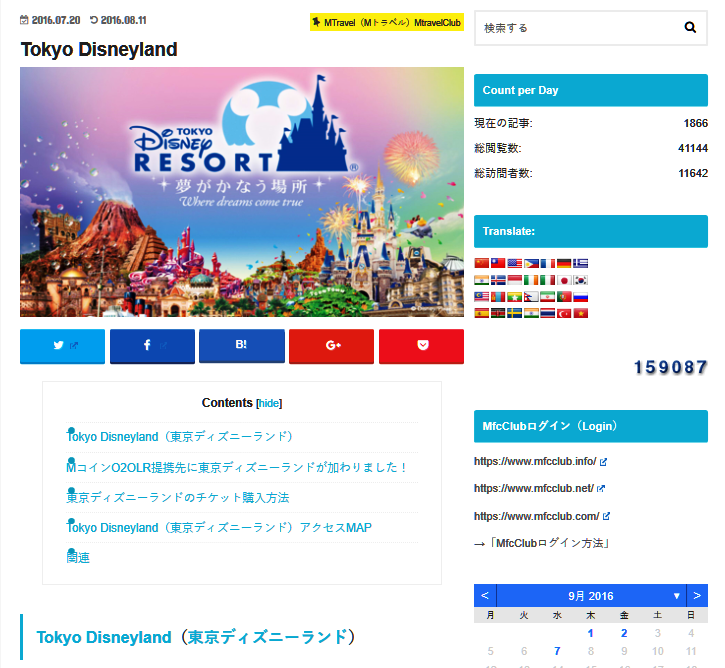The image size is (725, 668).
Task: Jump to MコインO2OLR提携先 contents entry
Action: click(236, 467)
